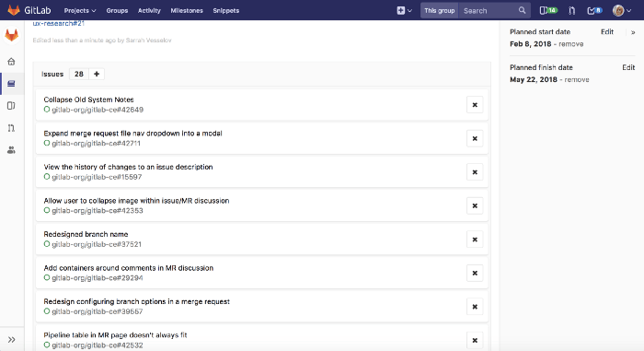This screenshot has height=351, width=644.
Task: Open issues icon with 14 badge
Action: coord(548,11)
